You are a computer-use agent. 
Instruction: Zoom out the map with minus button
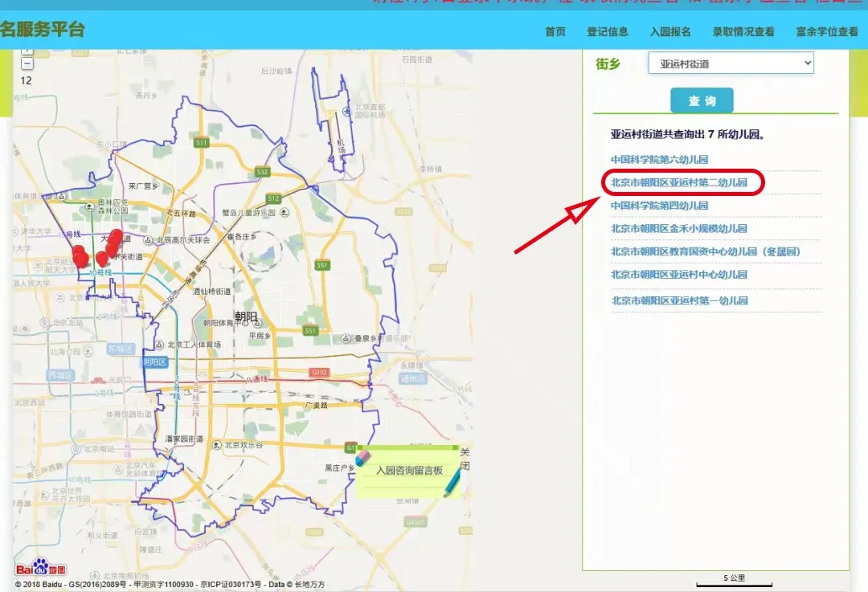27,63
